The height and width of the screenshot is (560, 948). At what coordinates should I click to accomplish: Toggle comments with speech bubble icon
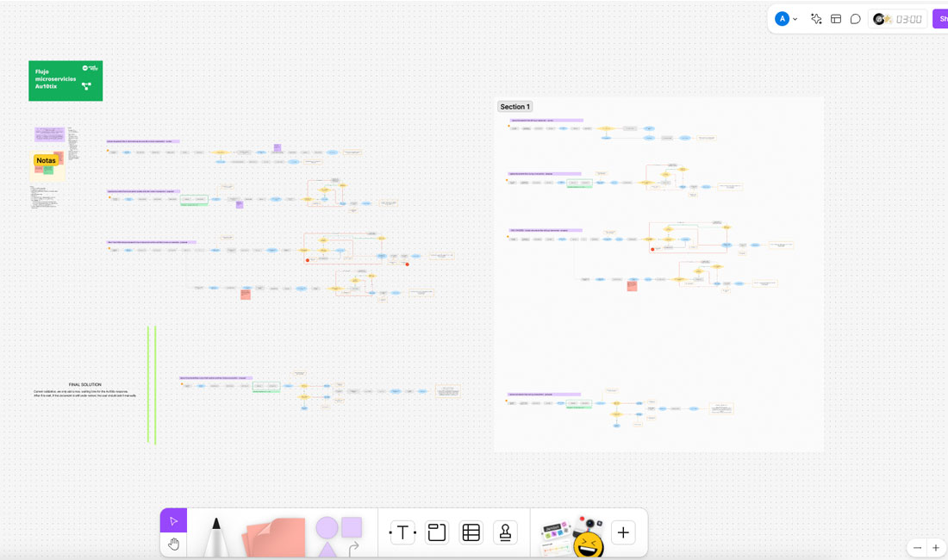[856, 19]
